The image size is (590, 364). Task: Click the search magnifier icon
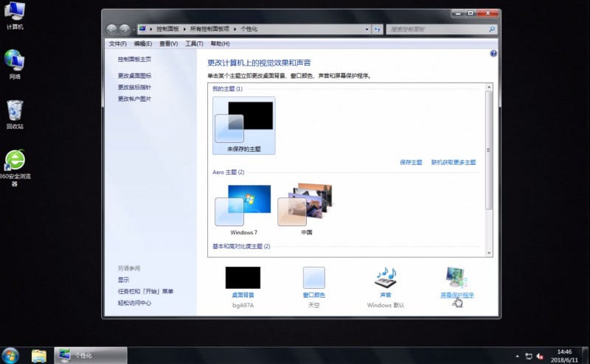pyautogui.click(x=491, y=29)
